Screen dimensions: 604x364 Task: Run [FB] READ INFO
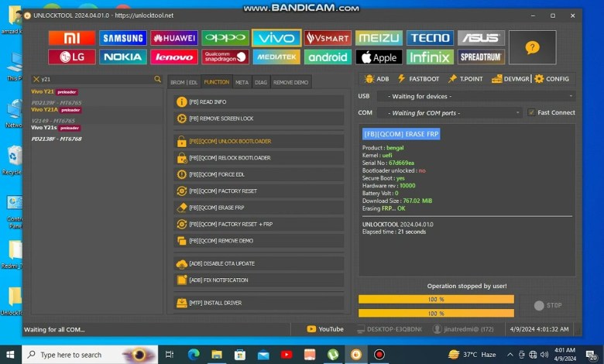coord(259,101)
